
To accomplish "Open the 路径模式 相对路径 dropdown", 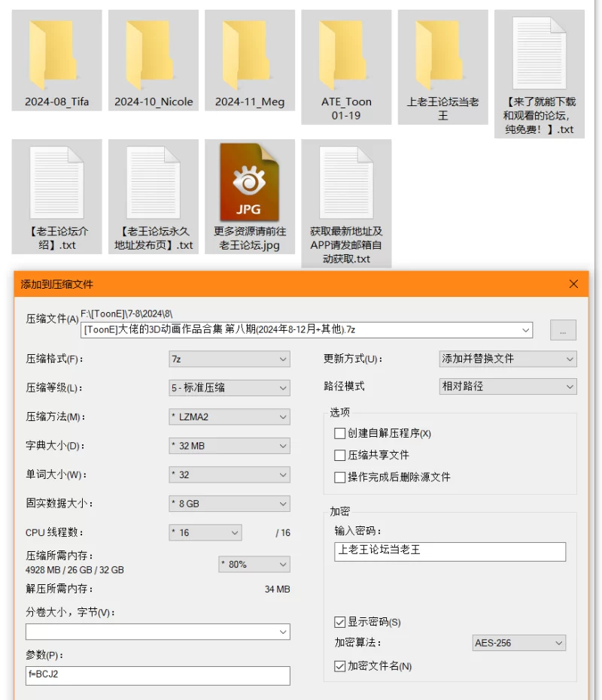I will 508,386.
